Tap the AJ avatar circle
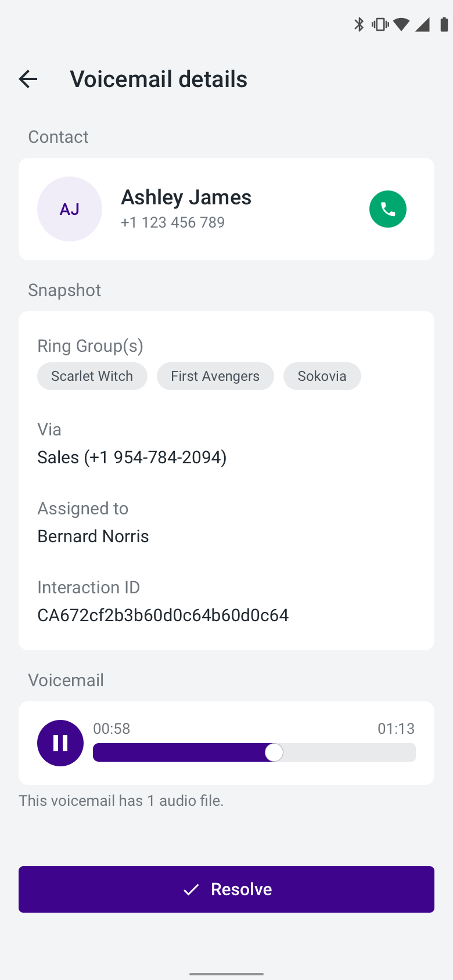 70,209
